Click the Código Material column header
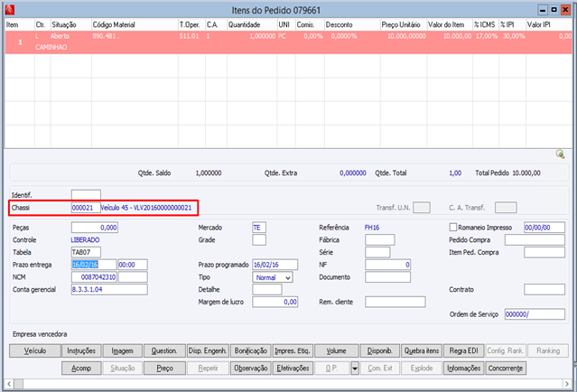 tap(135, 24)
